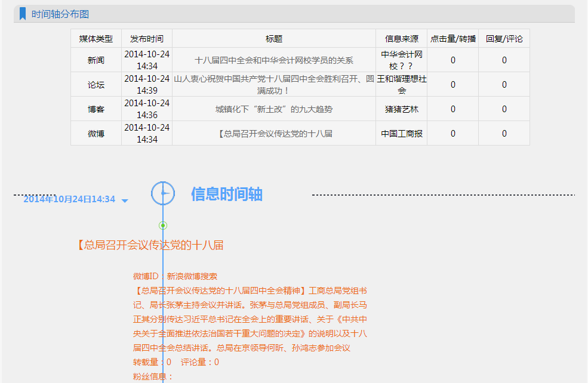Click the 论坛 media type cell
Viewport: 588px width, 383px height.
pyautogui.click(x=96, y=85)
